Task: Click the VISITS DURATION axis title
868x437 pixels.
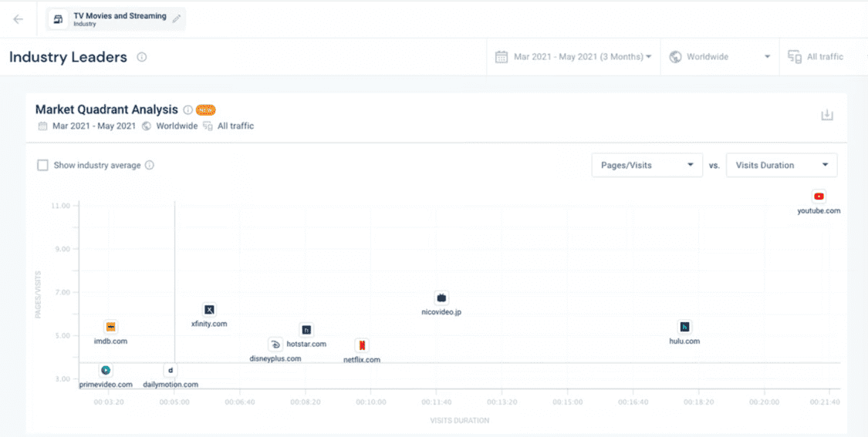Action: tap(460, 420)
